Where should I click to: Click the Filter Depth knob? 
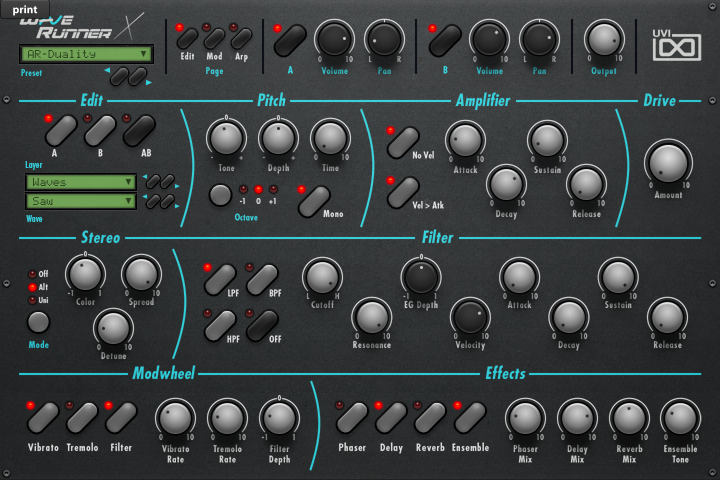279,419
